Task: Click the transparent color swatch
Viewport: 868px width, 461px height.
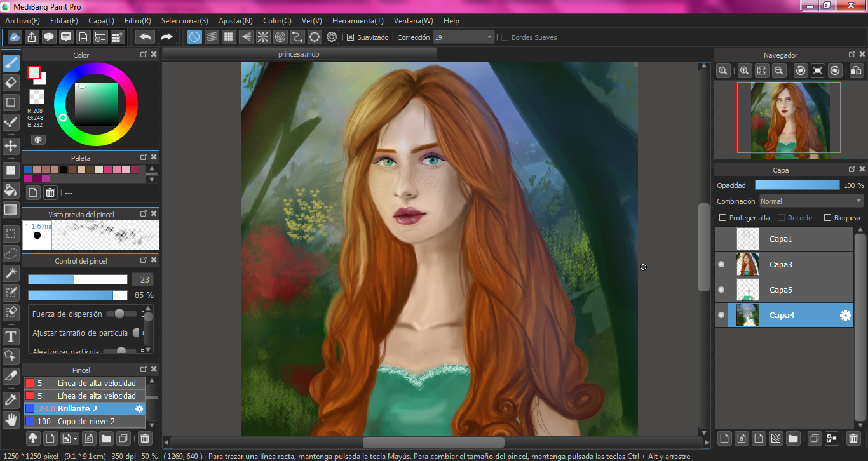Action: click(37, 97)
